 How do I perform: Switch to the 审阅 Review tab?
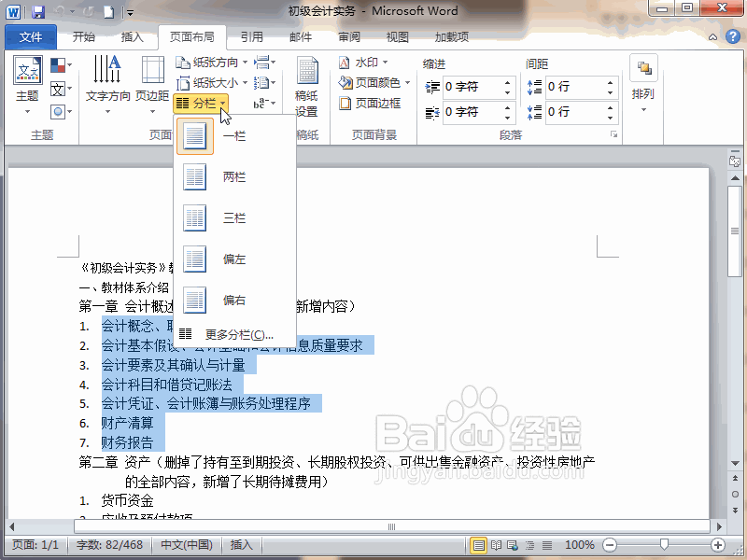349,36
